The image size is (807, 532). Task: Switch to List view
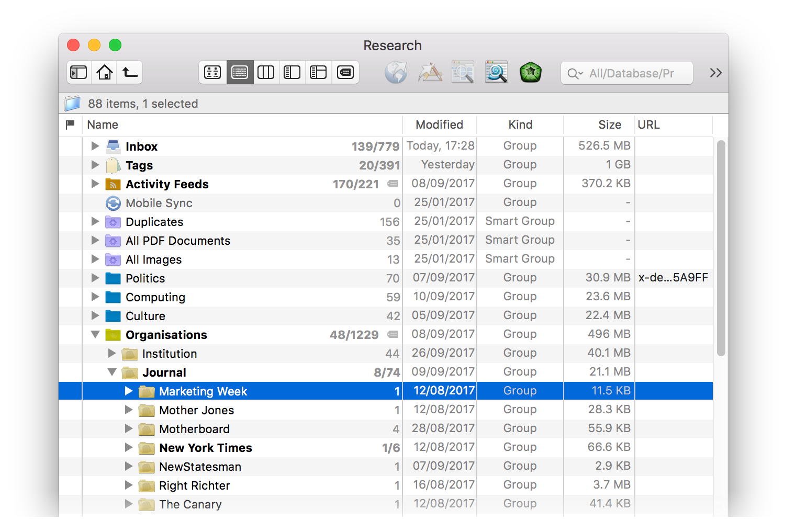tap(240, 72)
